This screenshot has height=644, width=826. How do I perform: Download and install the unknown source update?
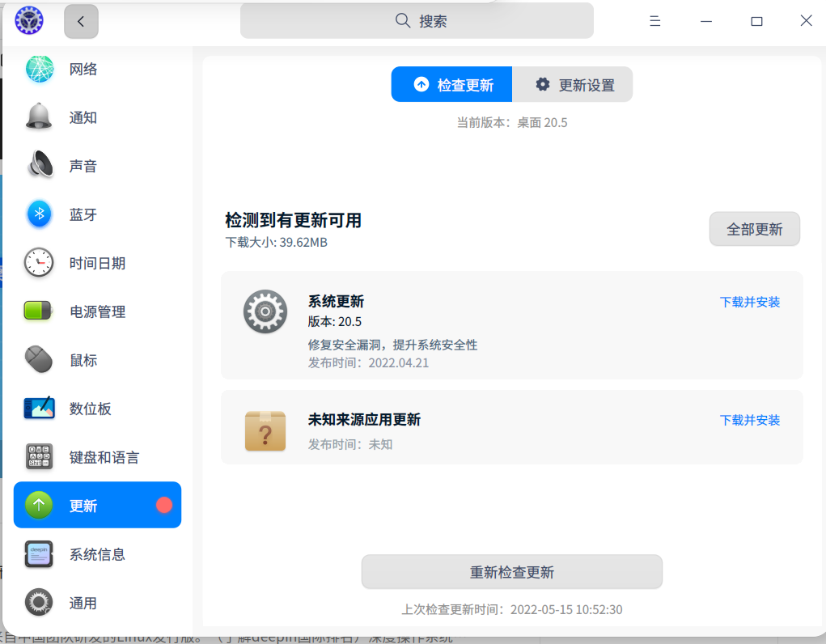coord(748,420)
